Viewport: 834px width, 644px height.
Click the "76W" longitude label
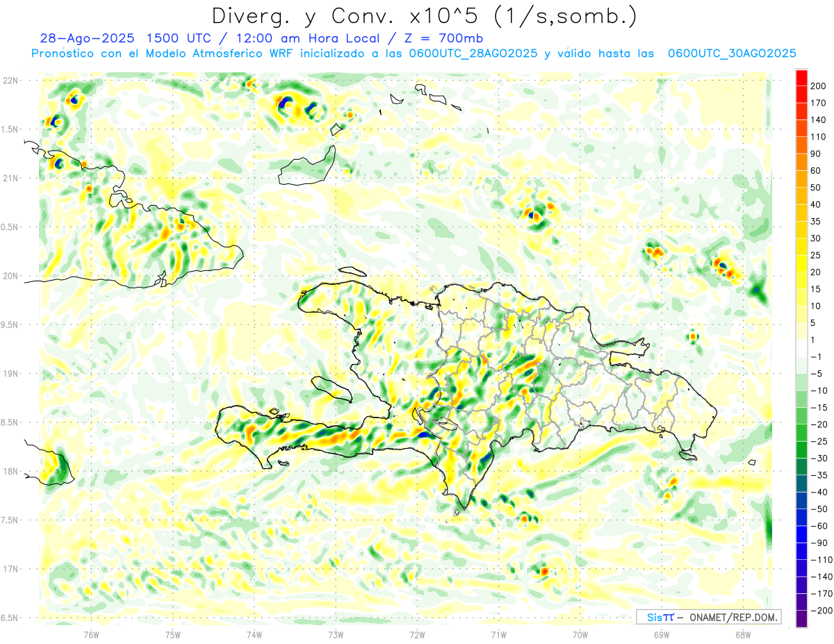pos(91,634)
